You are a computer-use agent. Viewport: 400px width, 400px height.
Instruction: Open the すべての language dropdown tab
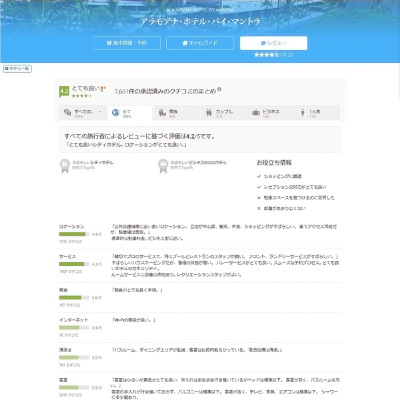pos(82,113)
